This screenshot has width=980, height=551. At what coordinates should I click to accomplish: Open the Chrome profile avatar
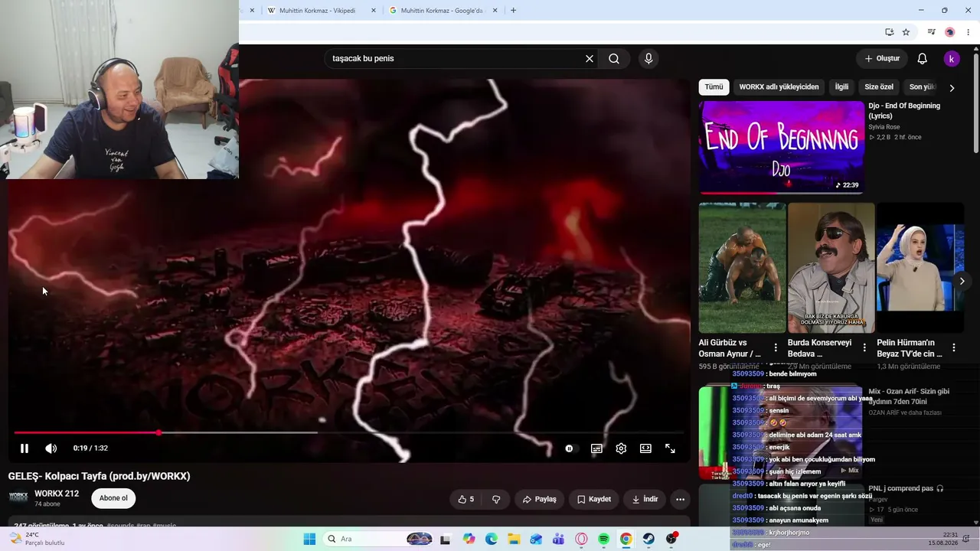click(x=950, y=32)
